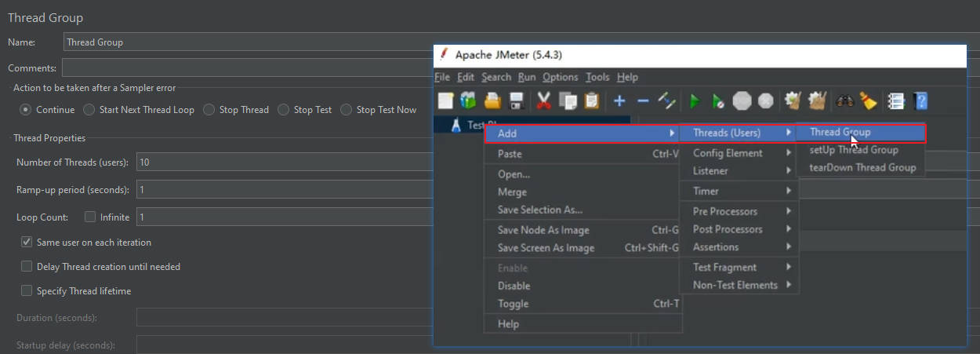Click the broom Reset Search icon
Image resolution: width=980 pixels, height=354 pixels.
[x=868, y=101]
